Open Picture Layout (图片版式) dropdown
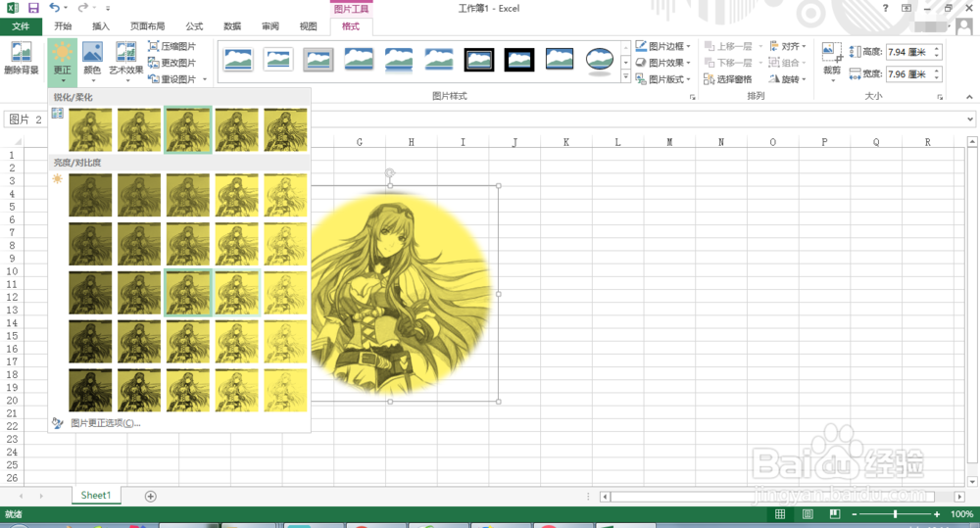The width and height of the screenshot is (980, 528). click(x=663, y=79)
